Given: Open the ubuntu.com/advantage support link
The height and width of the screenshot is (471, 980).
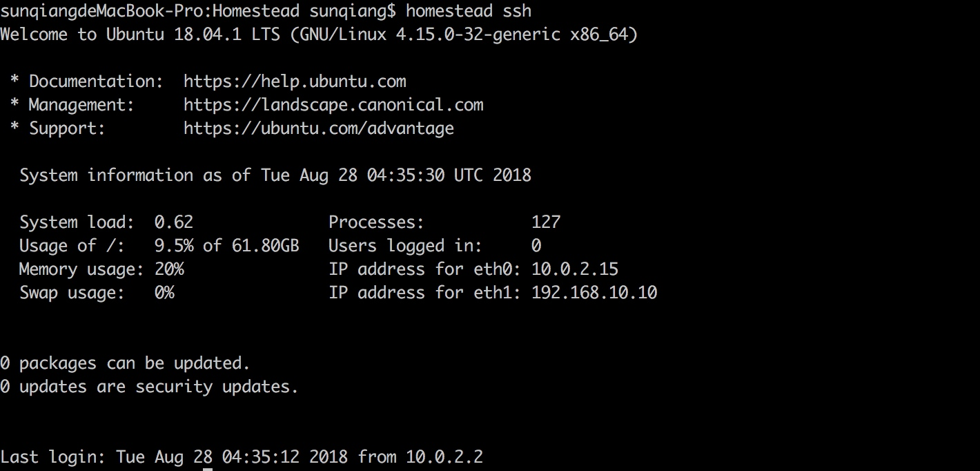Looking at the screenshot, I should coord(319,128).
